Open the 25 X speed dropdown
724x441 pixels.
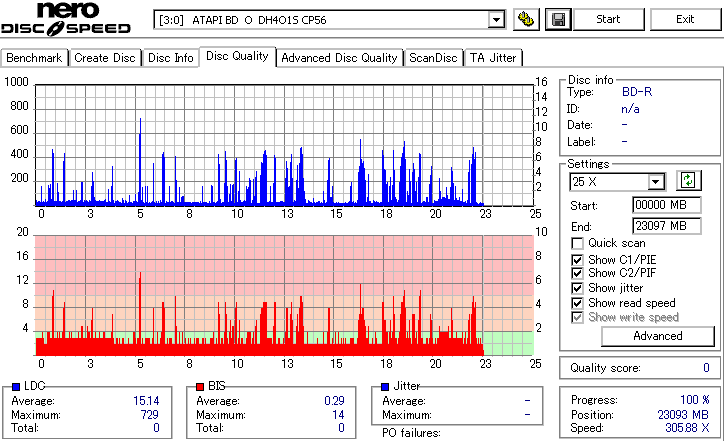coord(656,182)
